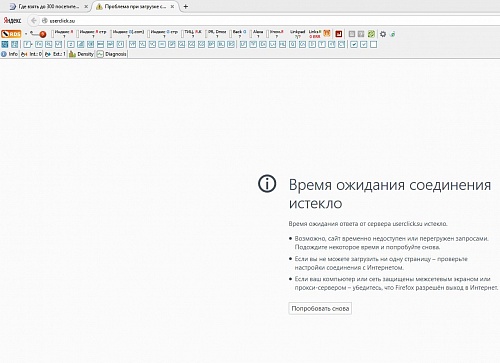Focus the address bar showing userclick.su
The height and width of the screenshot is (363, 500).
point(267,21)
